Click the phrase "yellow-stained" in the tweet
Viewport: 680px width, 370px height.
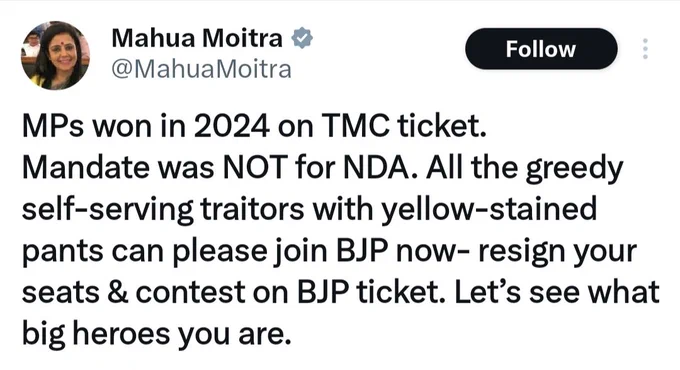489,210
